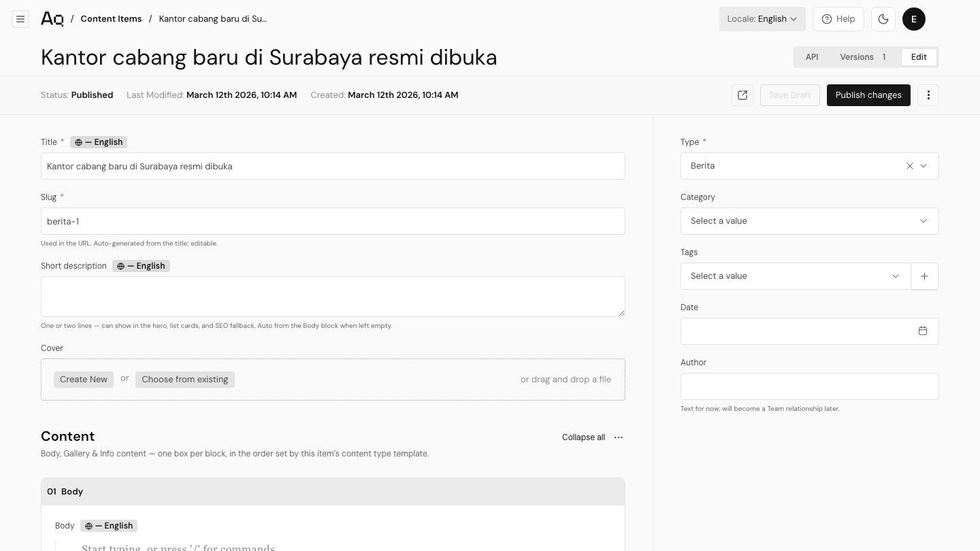
Task: Click into Short description textarea
Action: tap(333, 297)
